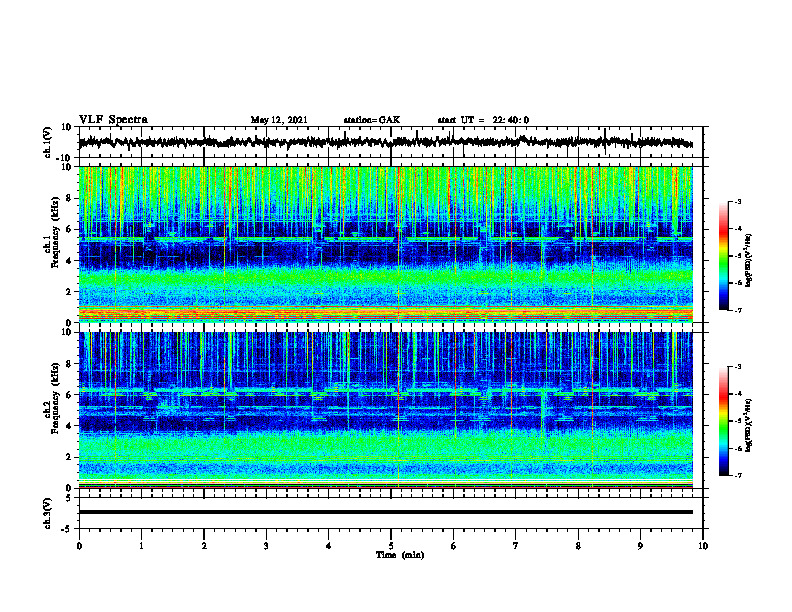Click time axis tick label '4'
The width and height of the screenshot is (792, 612).
[329, 546]
